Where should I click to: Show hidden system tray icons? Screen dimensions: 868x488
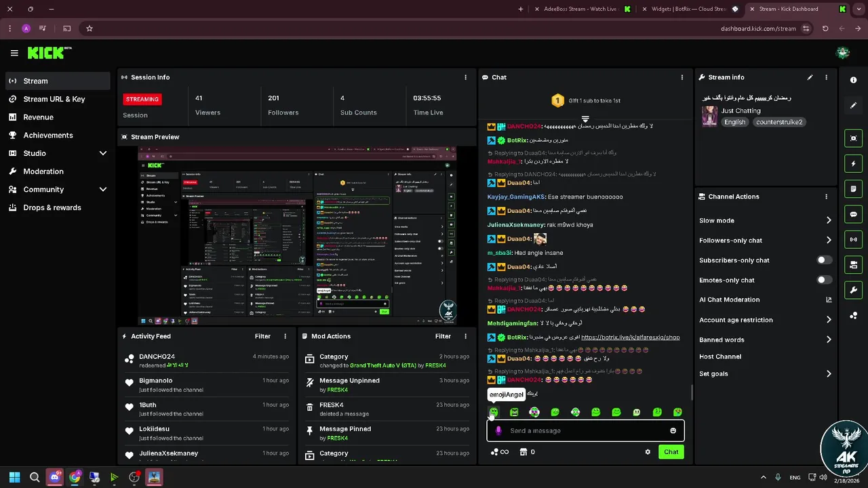[x=763, y=477]
